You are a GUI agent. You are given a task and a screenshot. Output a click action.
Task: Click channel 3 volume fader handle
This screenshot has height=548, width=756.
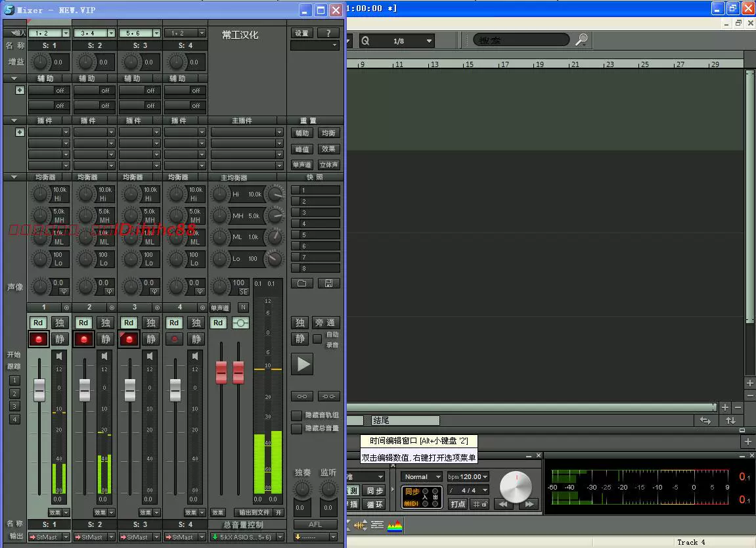tap(129, 390)
